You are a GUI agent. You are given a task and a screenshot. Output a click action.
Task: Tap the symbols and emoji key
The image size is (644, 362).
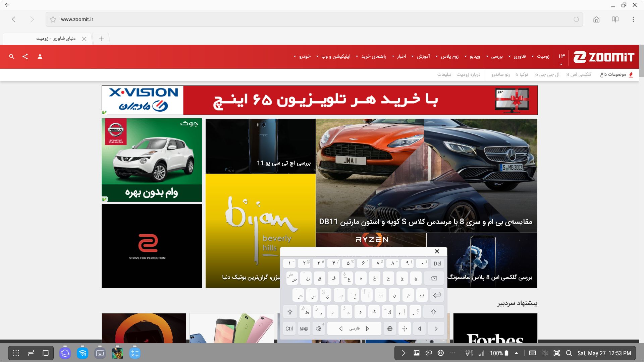point(304,329)
